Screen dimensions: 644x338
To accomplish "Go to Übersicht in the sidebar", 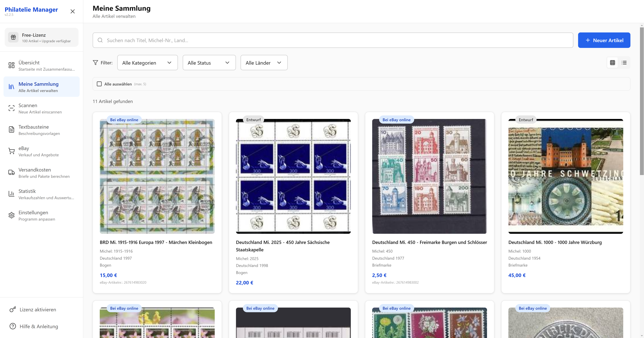I will (x=42, y=66).
